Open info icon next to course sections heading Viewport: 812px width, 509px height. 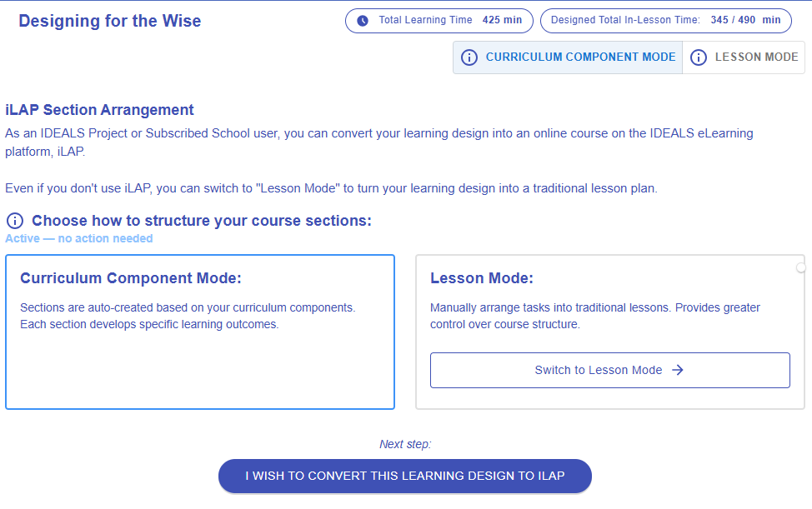click(14, 221)
